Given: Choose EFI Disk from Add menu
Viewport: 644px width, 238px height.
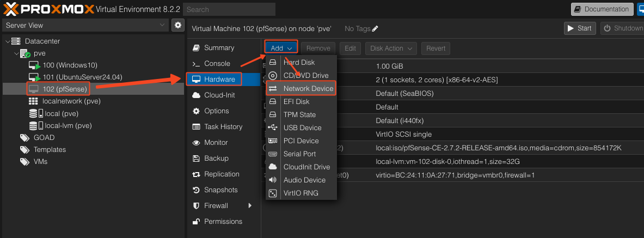Looking at the screenshot, I should (x=301, y=101).
